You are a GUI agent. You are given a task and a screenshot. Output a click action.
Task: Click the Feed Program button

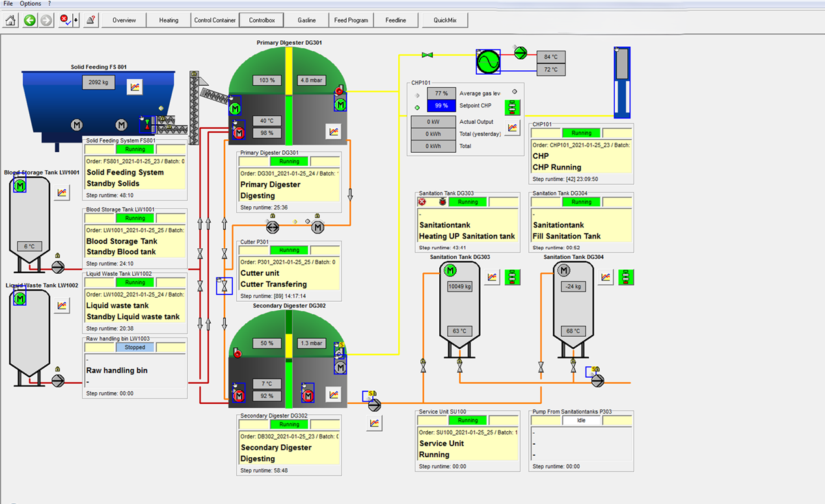[351, 20]
